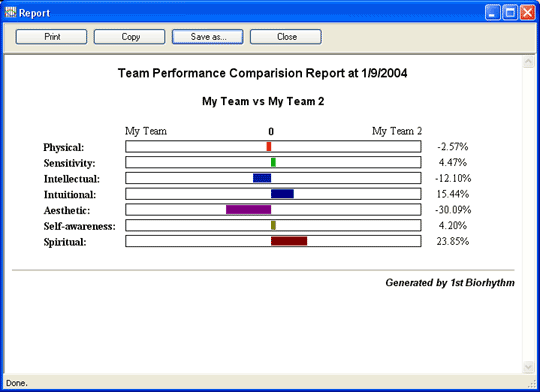The image size is (540, 392).
Task: Click the 'Intellectual:' label
Action: pos(72,179)
